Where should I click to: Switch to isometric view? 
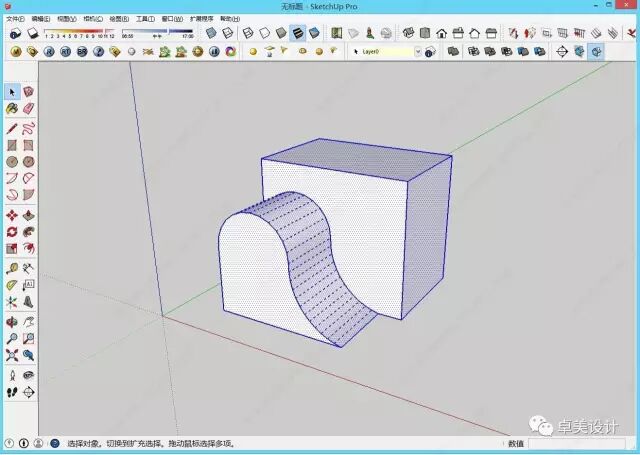tap(408, 33)
